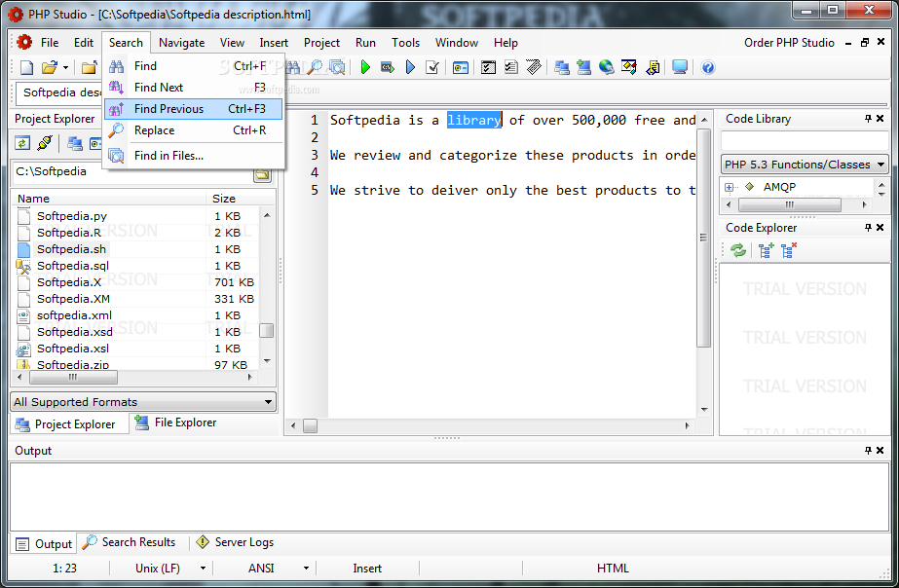Click the New File toolbar icon
Screen dimensions: 899x588
coord(26,67)
